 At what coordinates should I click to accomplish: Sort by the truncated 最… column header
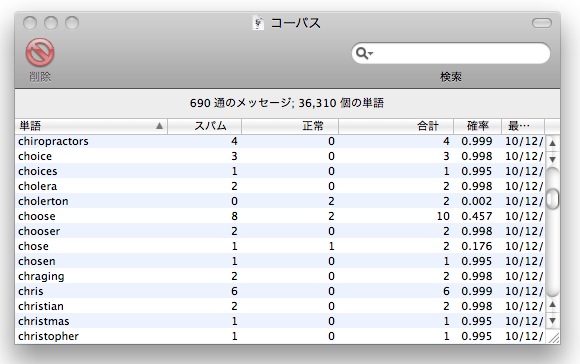tap(523, 126)
